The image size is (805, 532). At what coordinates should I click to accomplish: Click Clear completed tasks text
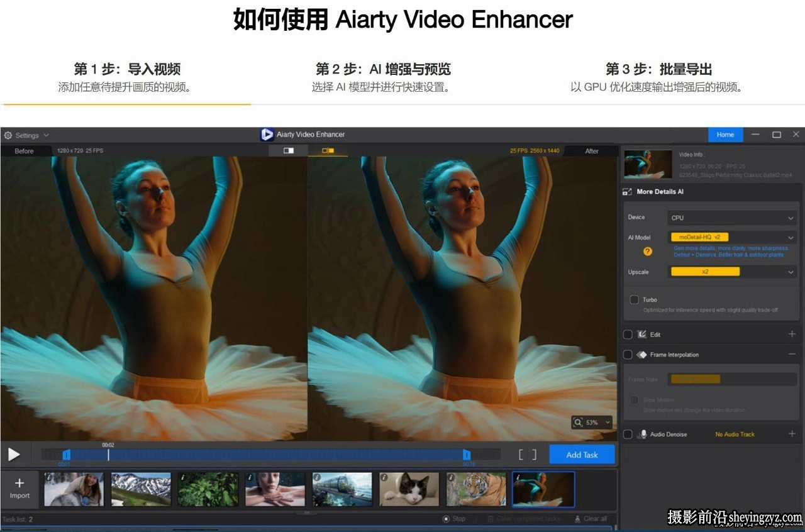pos(528,519)
